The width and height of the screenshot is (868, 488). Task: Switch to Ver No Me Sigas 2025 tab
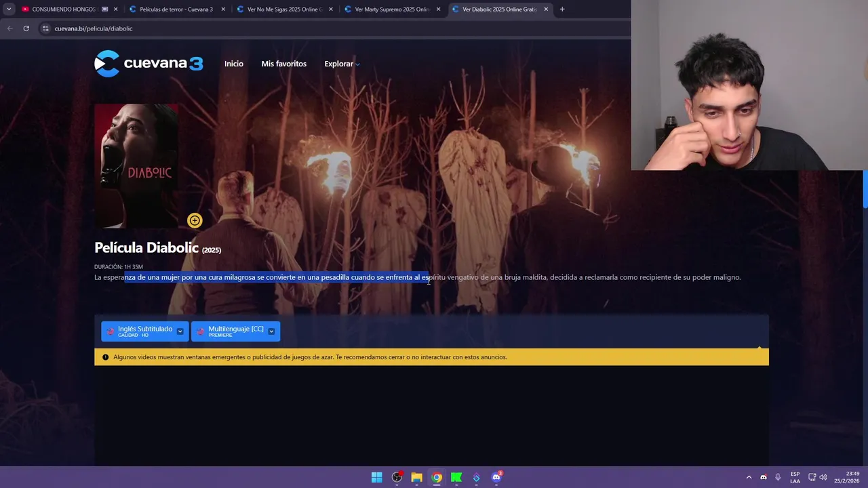pos(284,9)
